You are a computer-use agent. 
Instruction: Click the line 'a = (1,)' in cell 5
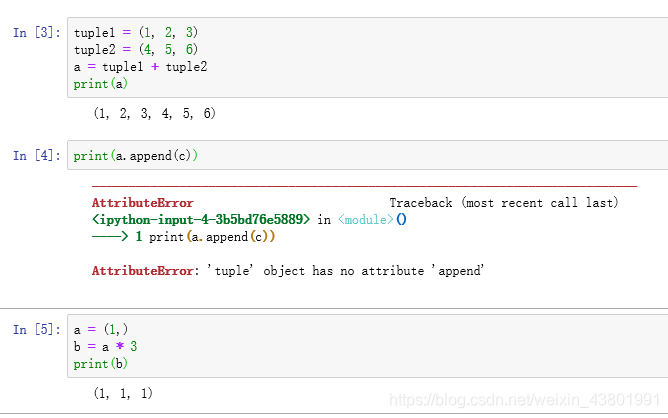(x=101, y=329)
